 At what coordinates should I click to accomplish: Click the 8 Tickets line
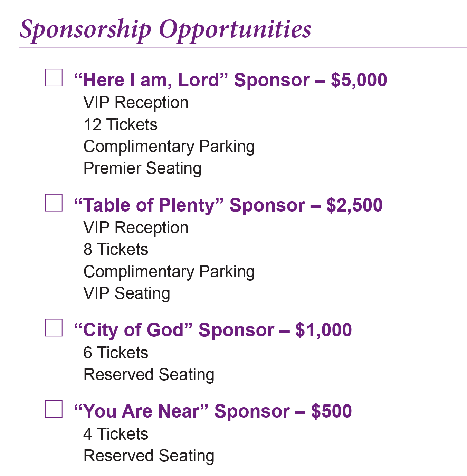tap(116, 250)
